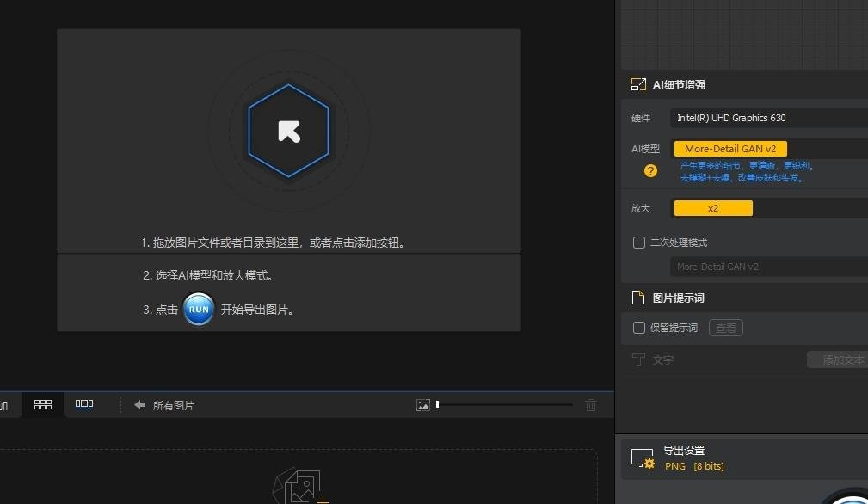Click the add image placeholder icon
This screenshot has width=868, height=504.
(x=299, y=486)
